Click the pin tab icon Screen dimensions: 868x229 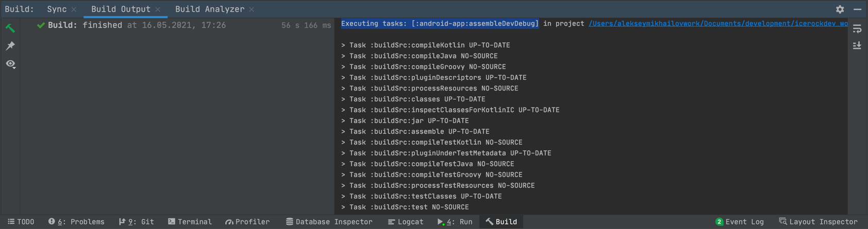pyautogui.click(x=10, y=46)
